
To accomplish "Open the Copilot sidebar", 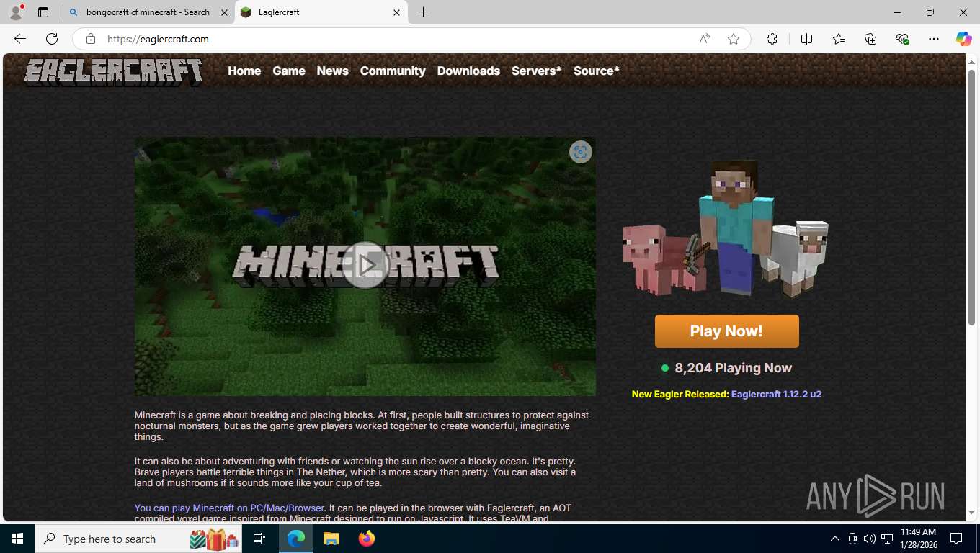I will (963, 39).
